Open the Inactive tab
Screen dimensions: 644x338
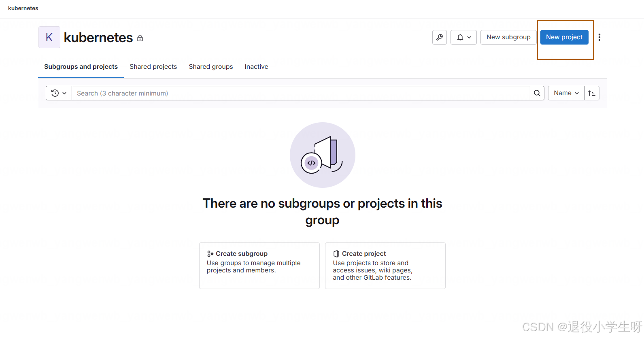click(256, 67)
